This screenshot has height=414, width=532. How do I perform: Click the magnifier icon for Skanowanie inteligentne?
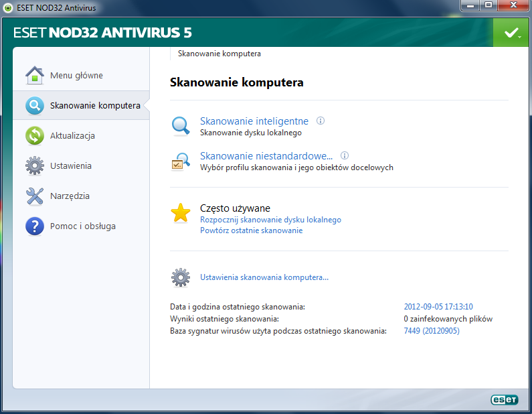click(x=181, y=126)
